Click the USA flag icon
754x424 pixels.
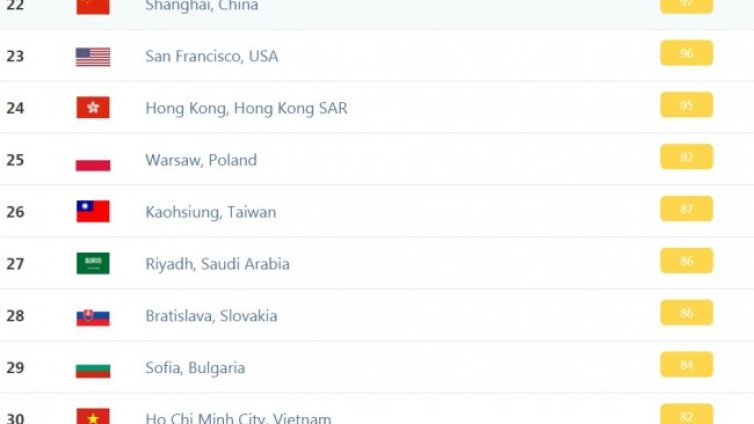coord(93,56)
